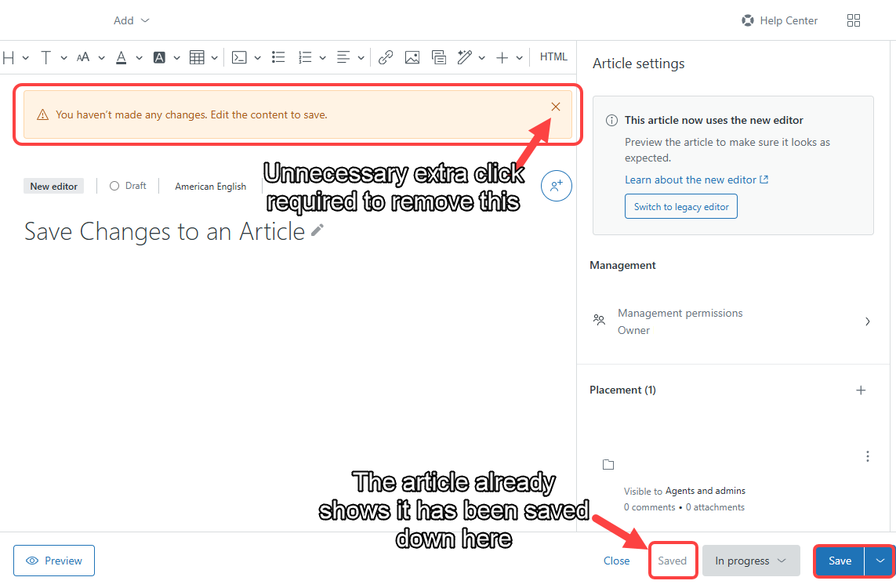The width and height of the screenshot is (896, 588).
Task: Open the code block tool
Action: point(239,57)
